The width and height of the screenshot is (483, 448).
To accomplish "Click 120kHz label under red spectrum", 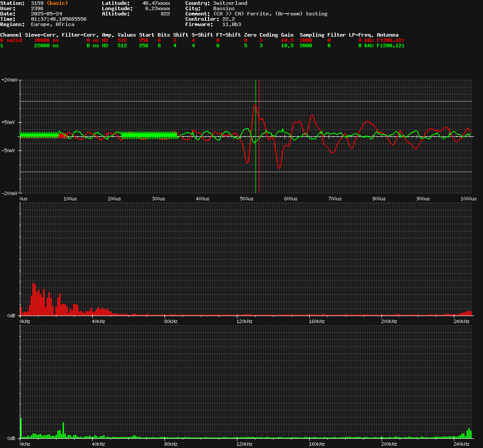I will pyautogui.click(x=244, y=322).
